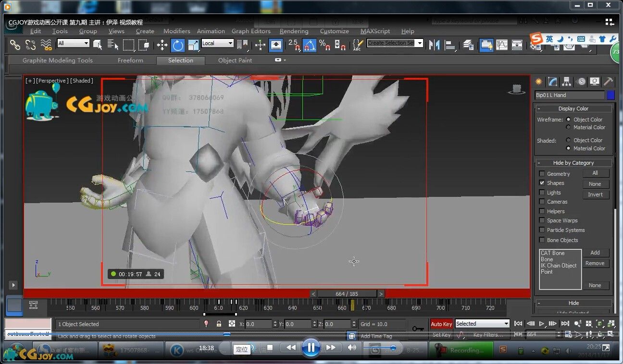
Task: Toggle the Angle Snap button
Action: pos(310,45)
